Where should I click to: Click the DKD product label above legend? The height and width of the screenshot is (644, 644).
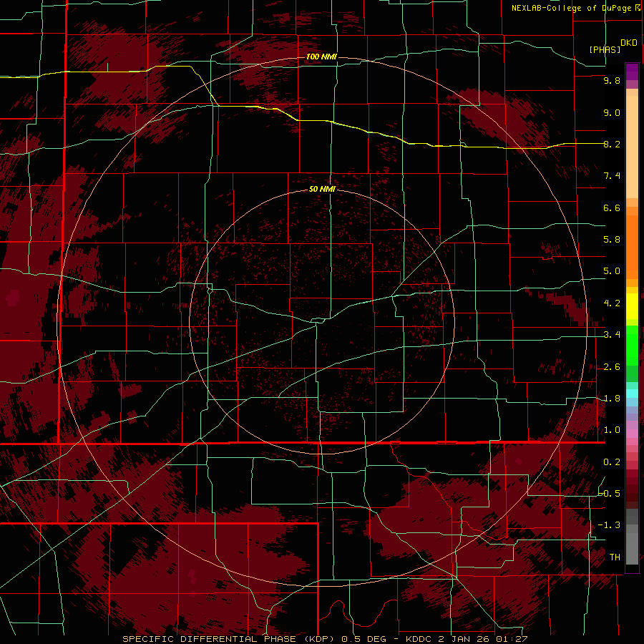(629, 43)
